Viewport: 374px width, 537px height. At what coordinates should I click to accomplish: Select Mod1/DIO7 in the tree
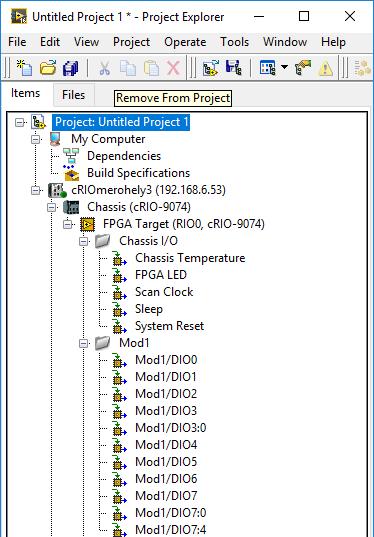point(166,496)
